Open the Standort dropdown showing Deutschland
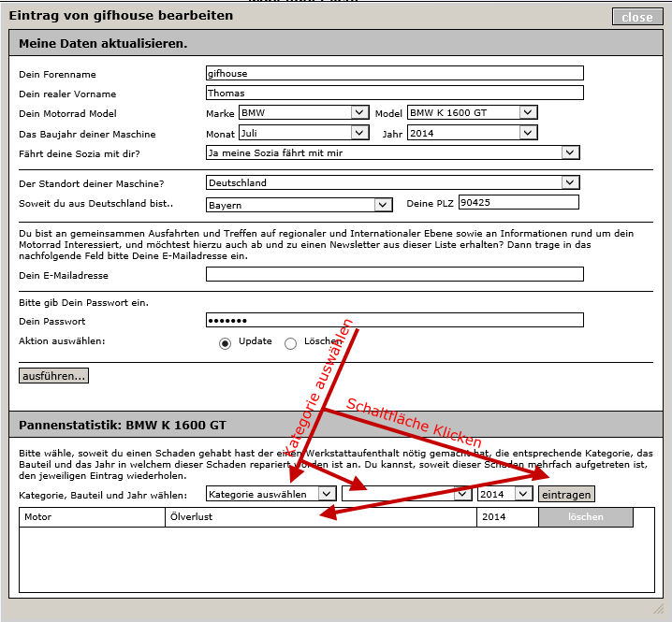This screenshot has height=622, width=672. click(x=393, y=182)
